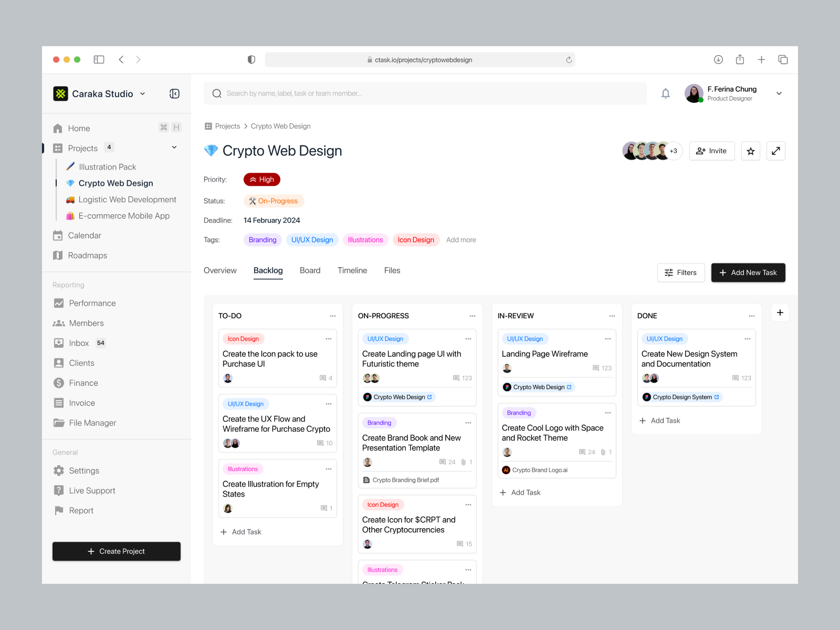This screenshot has width=840, height=630.
Task: Open the Caraka Studio workspace dropdown
Action: 142,93
